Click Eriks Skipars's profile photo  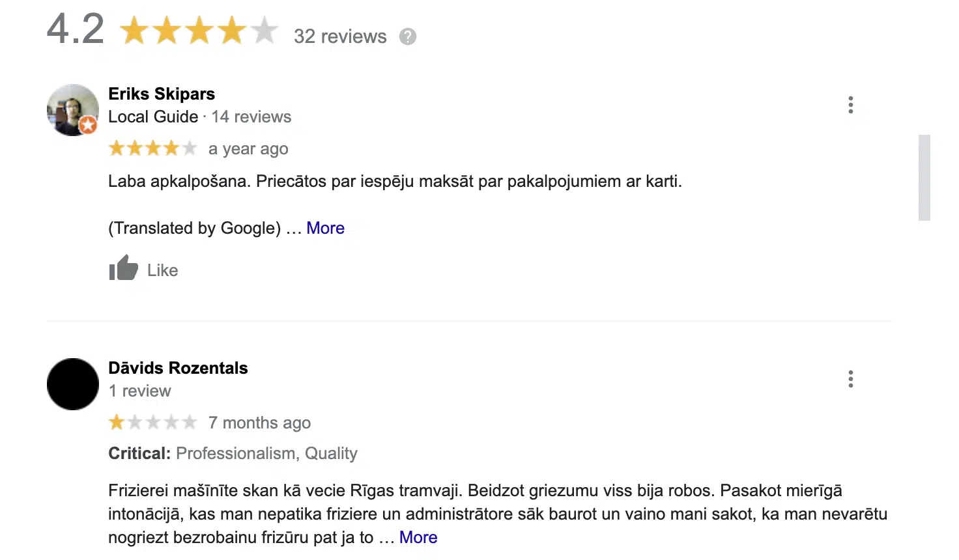click(x=72, y=109)
